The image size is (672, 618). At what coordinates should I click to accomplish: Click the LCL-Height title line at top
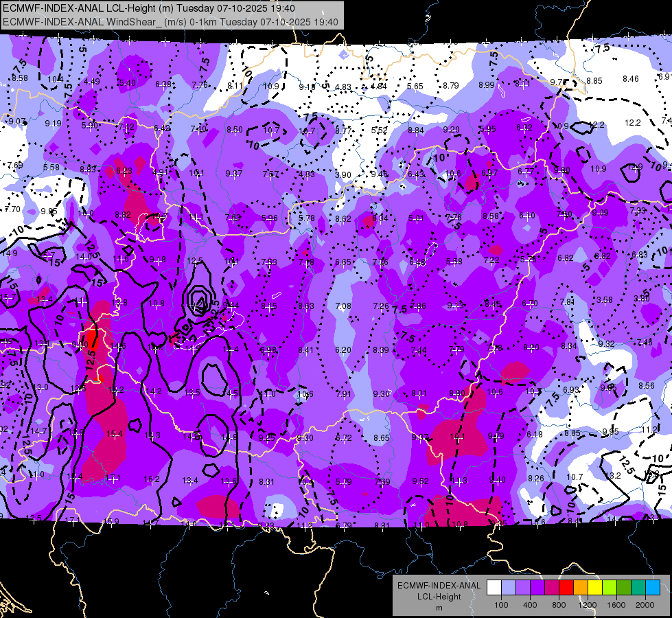coord(149,8)
